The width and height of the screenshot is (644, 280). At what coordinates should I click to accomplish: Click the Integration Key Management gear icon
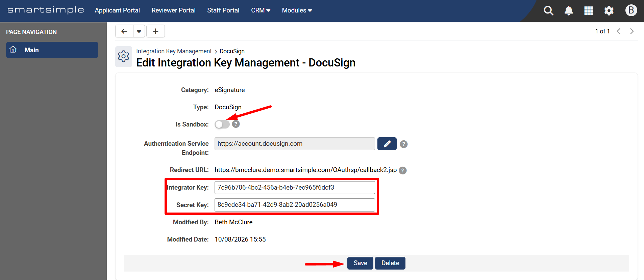124,56
